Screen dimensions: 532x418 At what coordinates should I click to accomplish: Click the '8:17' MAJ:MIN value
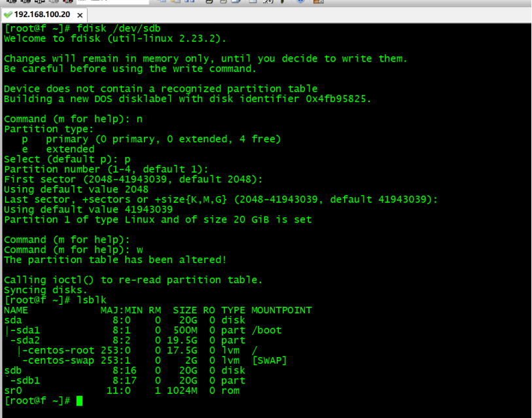click(124, 381)
